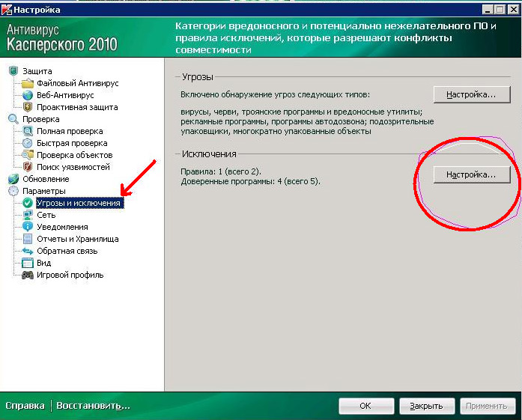
Task: Select Проверка объектов item
Action: [75, 155]
